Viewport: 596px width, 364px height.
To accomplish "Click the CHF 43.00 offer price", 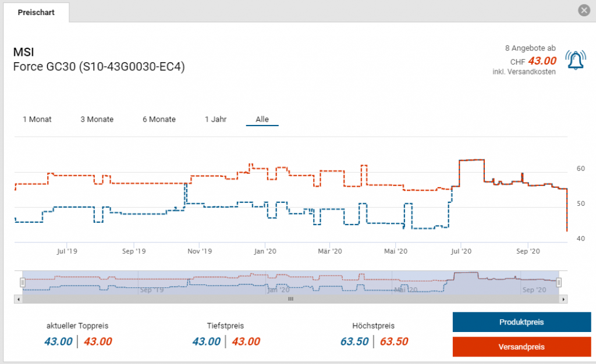I will coord(541,61).
